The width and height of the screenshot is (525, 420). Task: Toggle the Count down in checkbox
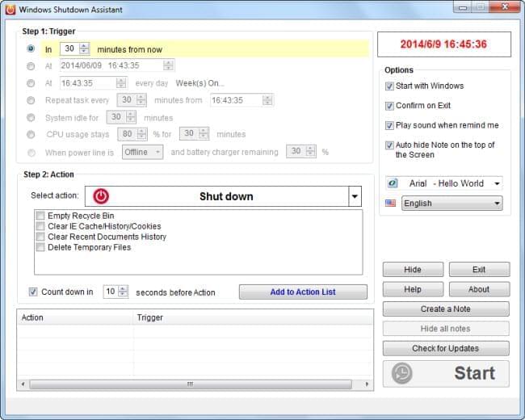coord(33,292)
